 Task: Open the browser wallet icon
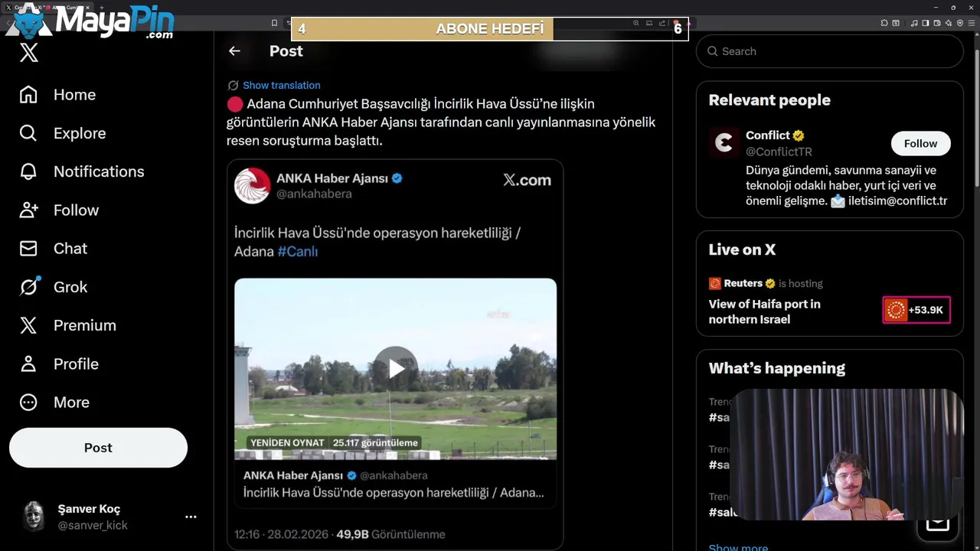pos(936,23)
